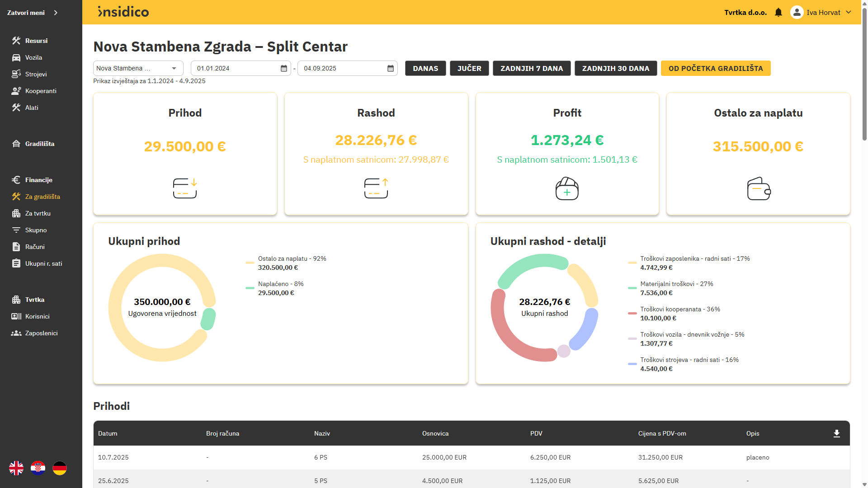Click the notifications bell icon
The width and height of the screenshot is (868, 488).
(778, 13)
